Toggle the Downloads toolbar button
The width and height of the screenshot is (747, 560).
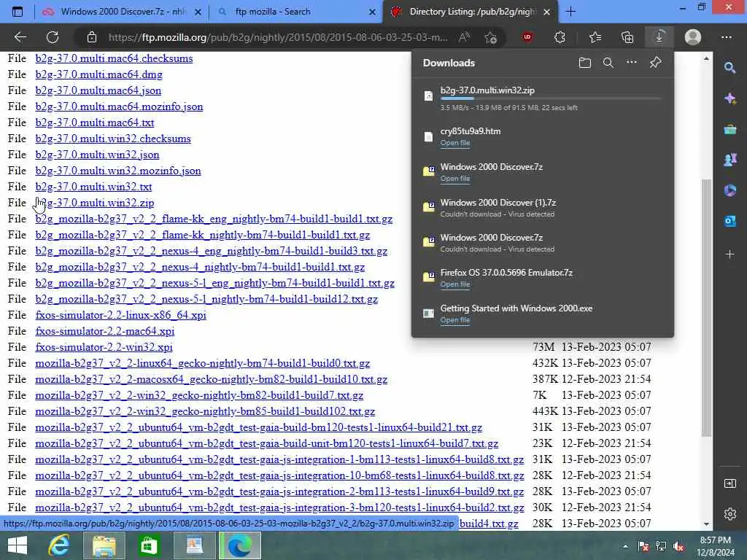coord(659,37)
